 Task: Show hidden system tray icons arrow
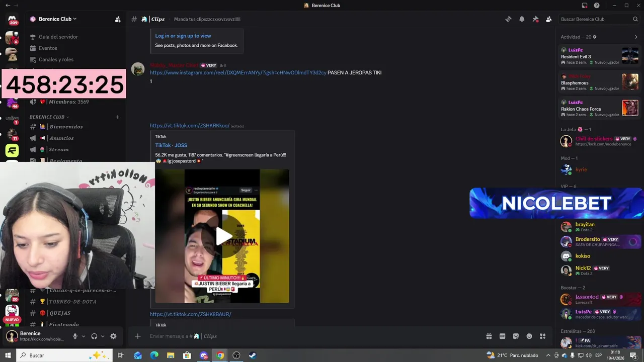point(548,355)
